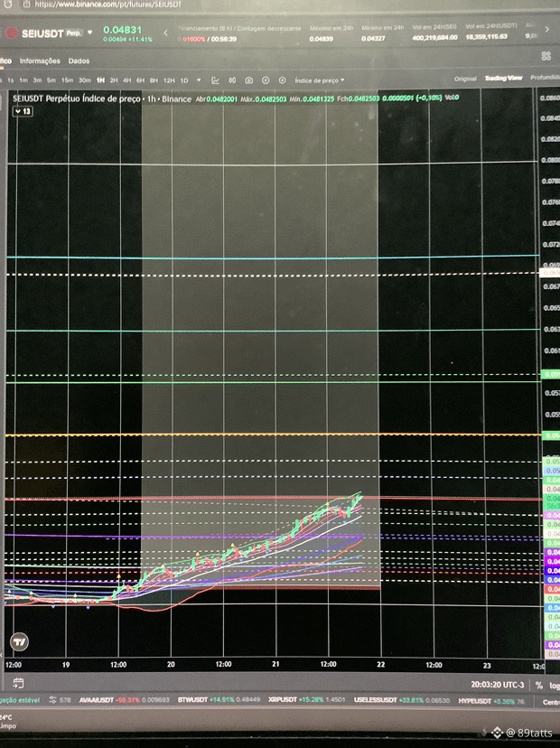
Task: Switch to Profundidade depth view
Action: pyautogui.click(x=545, y=77)
